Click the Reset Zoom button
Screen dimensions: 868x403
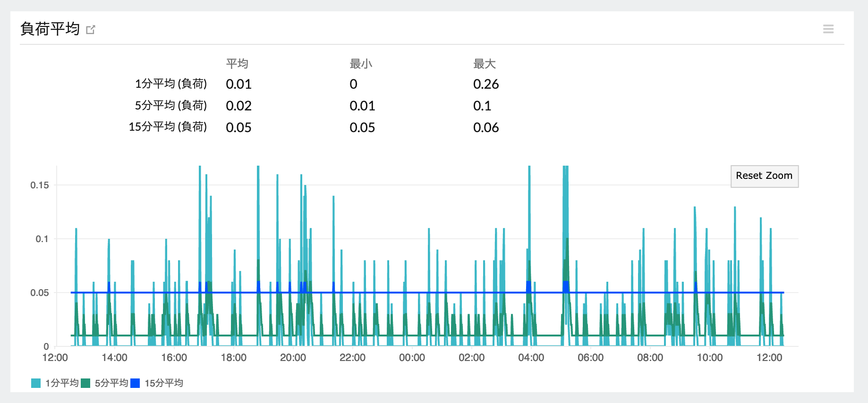pos(764,176)
